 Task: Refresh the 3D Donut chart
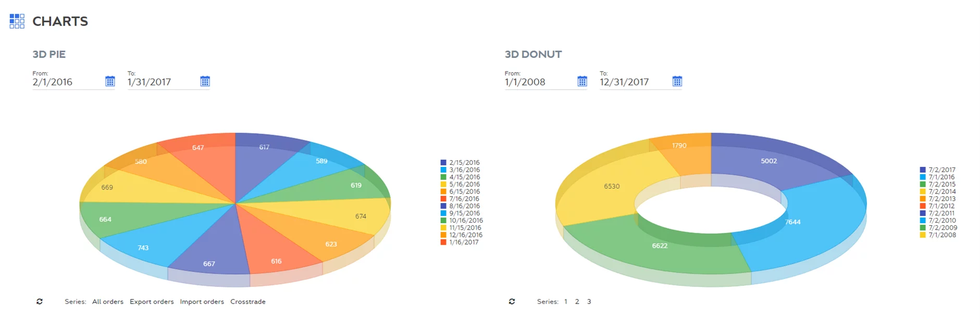(x=512, y=302)
